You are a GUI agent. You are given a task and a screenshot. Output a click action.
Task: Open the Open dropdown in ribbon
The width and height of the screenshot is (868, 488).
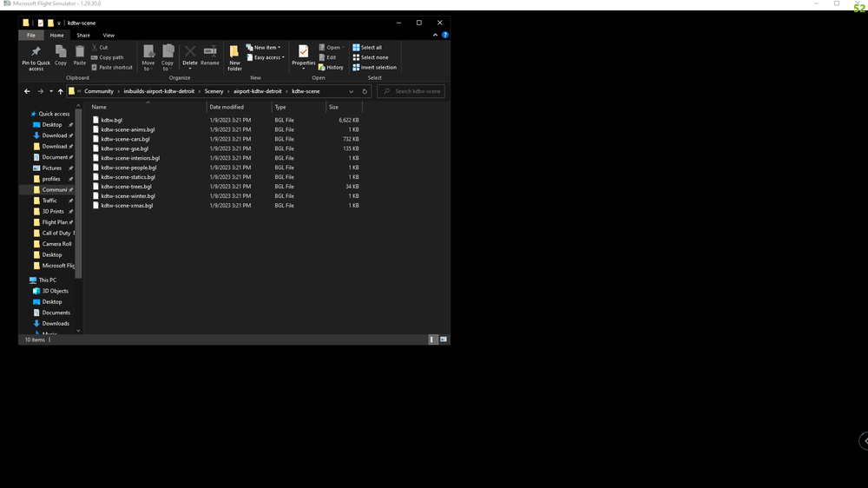coord(332,48)
